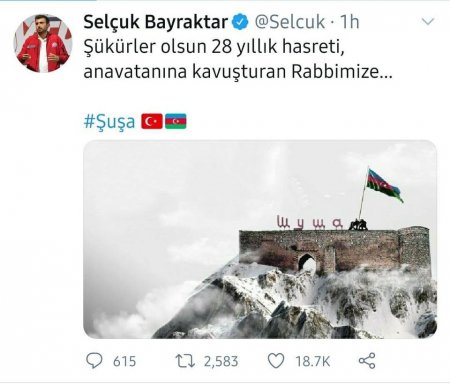Viewport: 450px width, 384px height.
Task: Click the Turkish flag emoji
Action: click(152, 121)
